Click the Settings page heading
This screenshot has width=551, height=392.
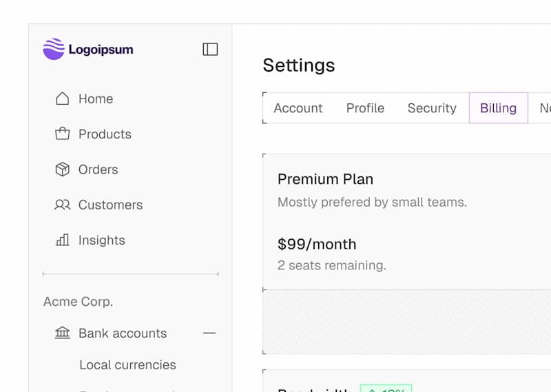point(299,65)
